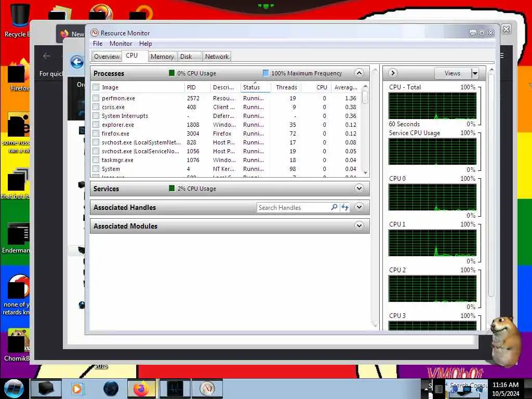Check the box for explorer.exe

point(96,125)
